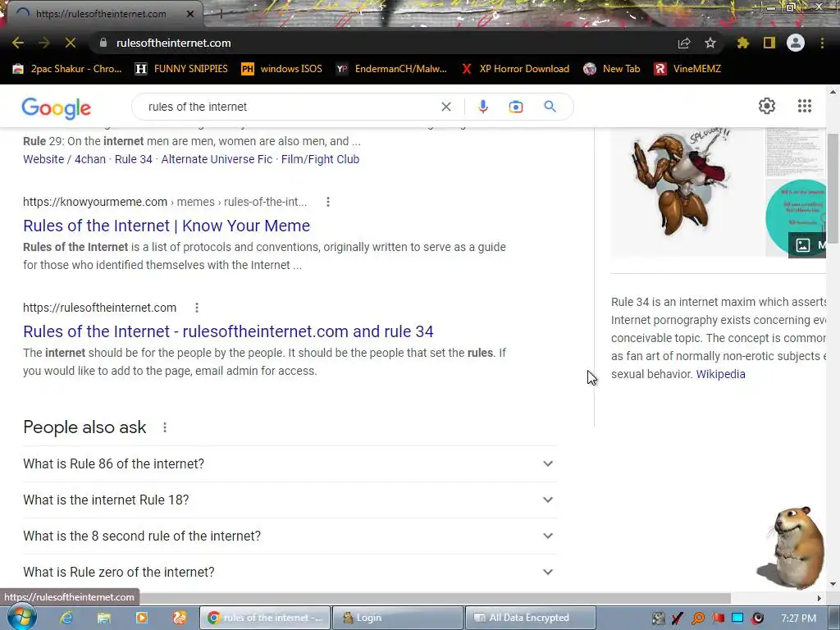This screenshot has width=840, height=630.
Task: Open VineMEMZ bookmark
Action: tap(688, 69)
